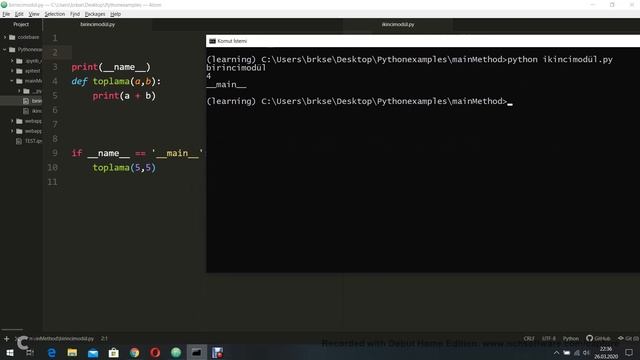Change Python grammar selector
The height and width of the screenshot is (360, 640).
(x=571, y=339)
